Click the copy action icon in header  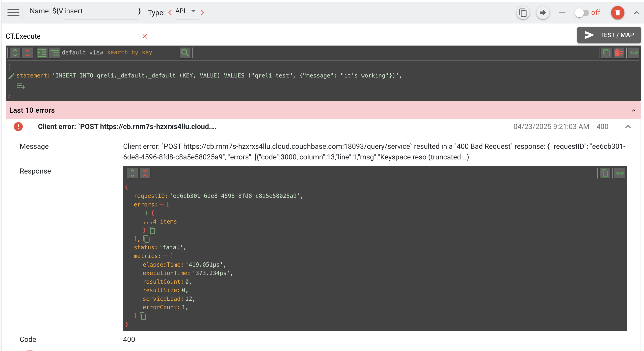tap(523, 12)
